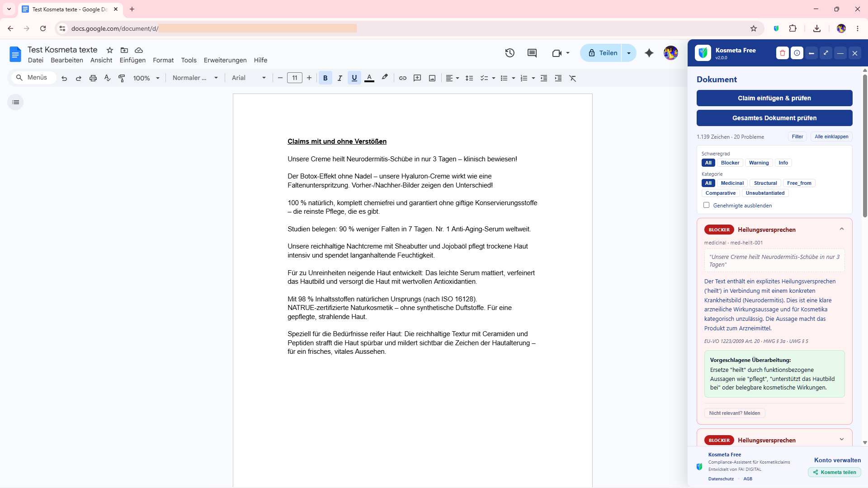Screen dimensions: 868x488
Task: Open the Einfügen menu
Action: coord(132,60)
